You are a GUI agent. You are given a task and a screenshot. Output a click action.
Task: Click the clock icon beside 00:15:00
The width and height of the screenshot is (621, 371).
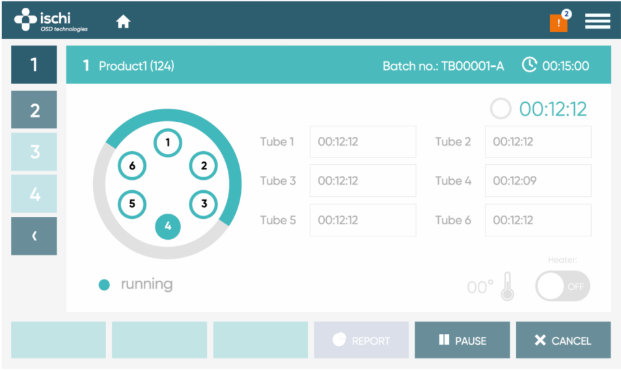(x=529, y=65)
